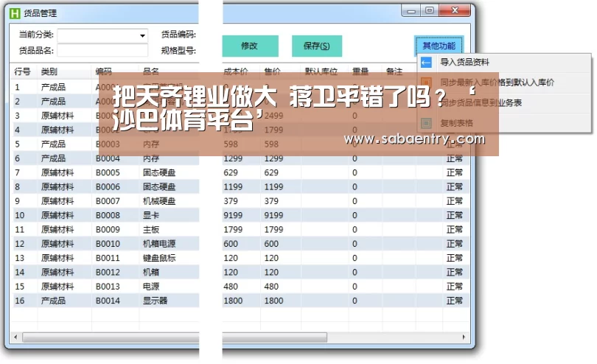Image resolution: width=597 pixels, height=364 pixels.
Task: Click the 类别 column header
Action: coord(49,71)
